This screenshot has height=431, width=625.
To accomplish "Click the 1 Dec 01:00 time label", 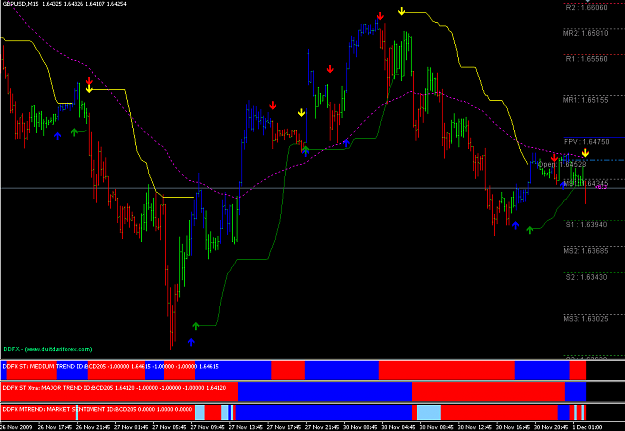I will (x=588, y=427).
